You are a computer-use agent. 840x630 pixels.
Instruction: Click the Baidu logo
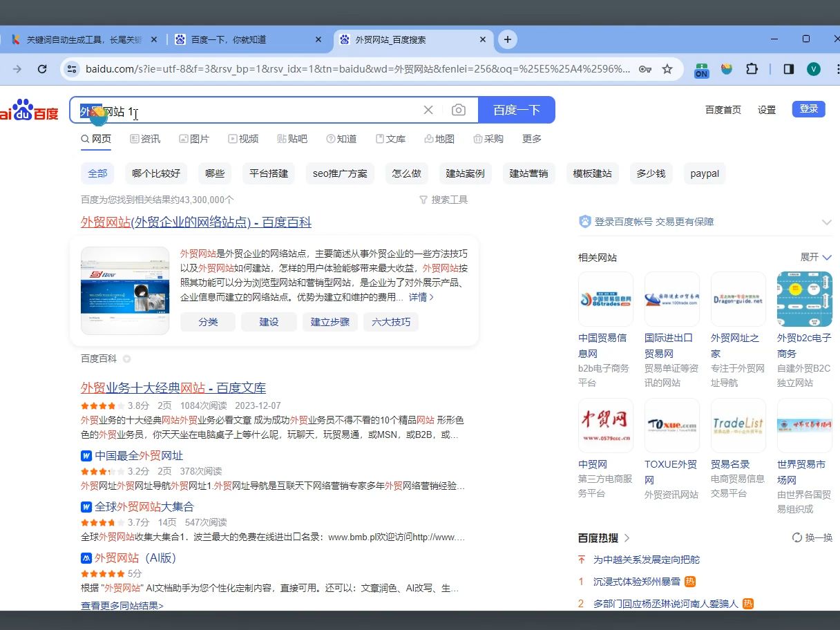(29, 111)
